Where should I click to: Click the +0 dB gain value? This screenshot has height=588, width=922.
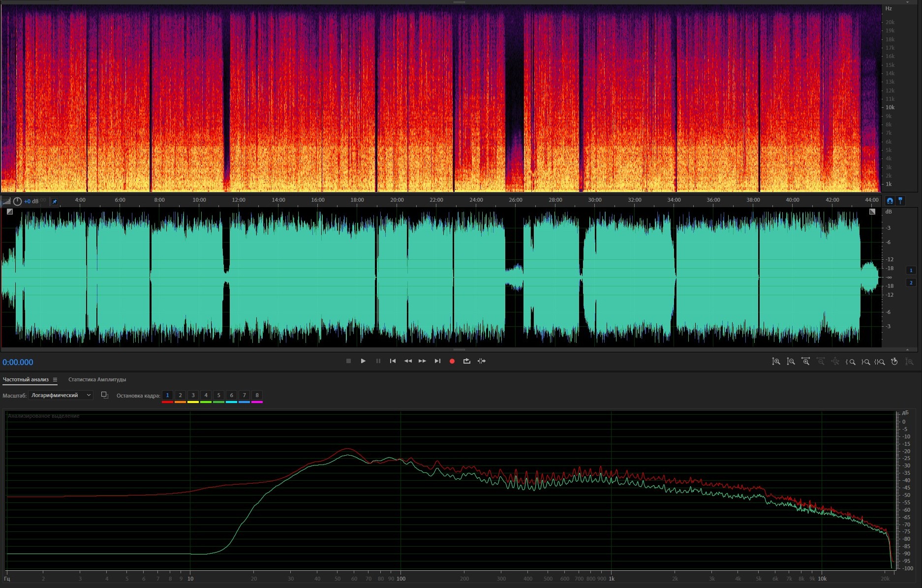click(31, 201)
